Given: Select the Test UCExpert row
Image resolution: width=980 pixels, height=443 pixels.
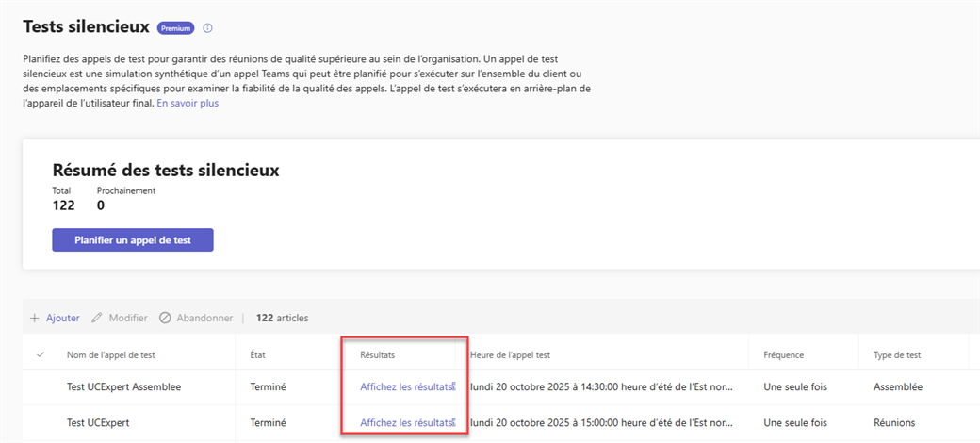Looking at the screenshot, I should click(x=40, y=423).
